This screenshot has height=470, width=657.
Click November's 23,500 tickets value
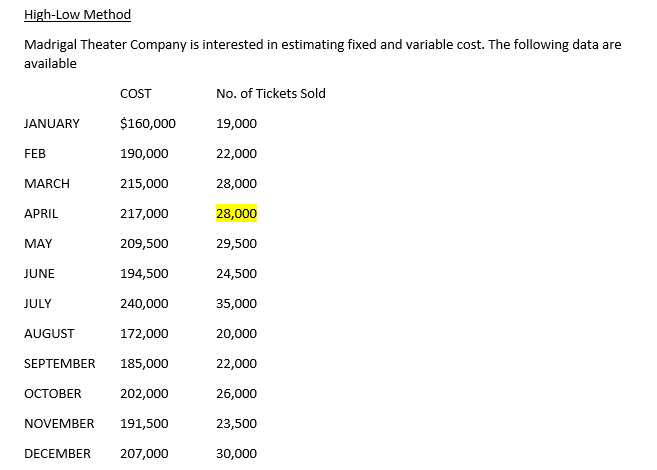236,424
